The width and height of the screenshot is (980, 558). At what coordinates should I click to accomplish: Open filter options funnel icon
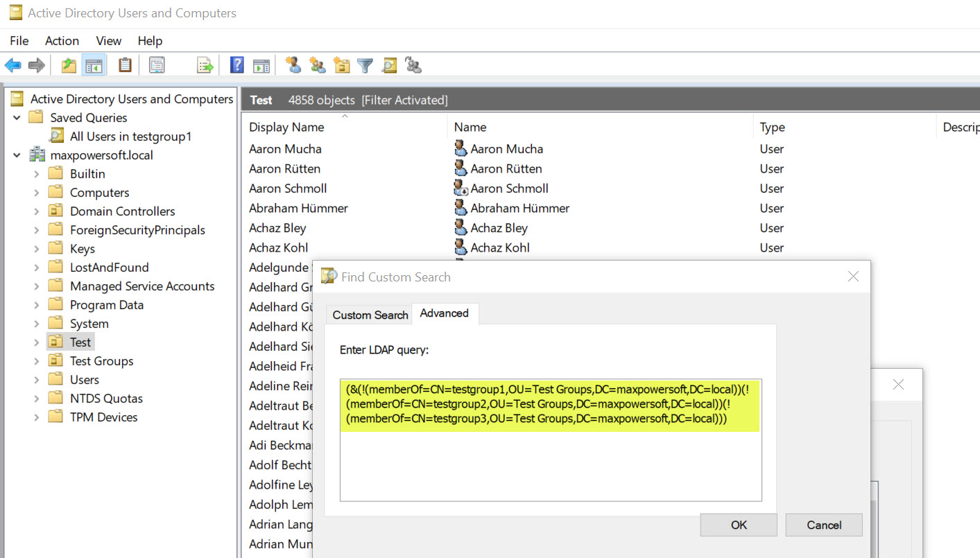click(365, 65)
